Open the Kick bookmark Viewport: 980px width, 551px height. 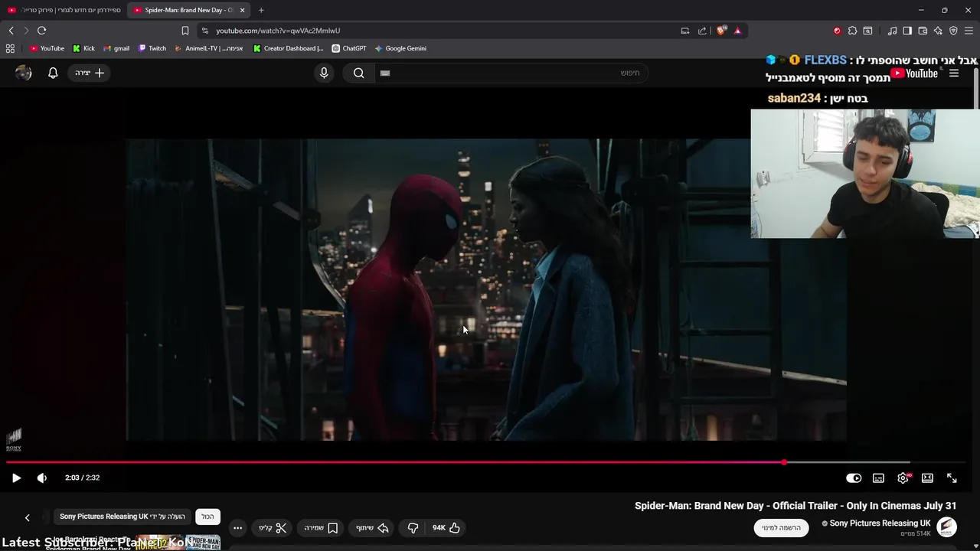[x=83, y=48]
